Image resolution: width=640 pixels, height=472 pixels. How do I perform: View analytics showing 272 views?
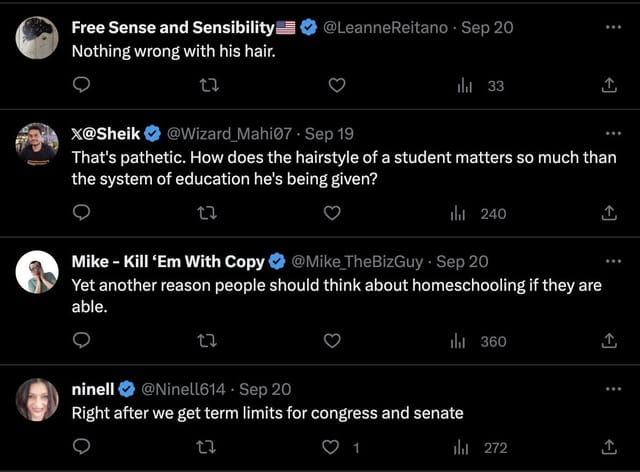coord(481,448)
